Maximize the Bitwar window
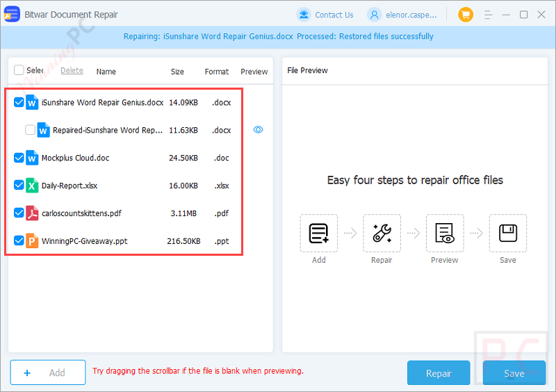Viewport: 556px width, 392px height. pos(523,15)
